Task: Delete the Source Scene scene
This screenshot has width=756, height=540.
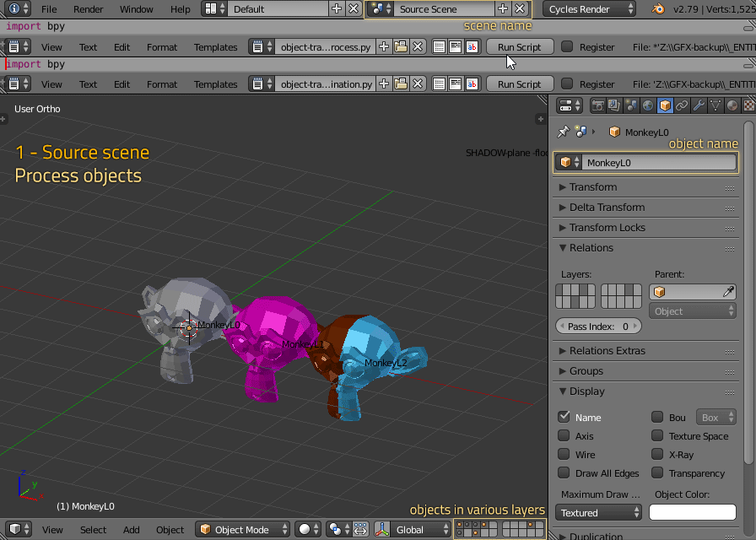Action: coord(519,8)
